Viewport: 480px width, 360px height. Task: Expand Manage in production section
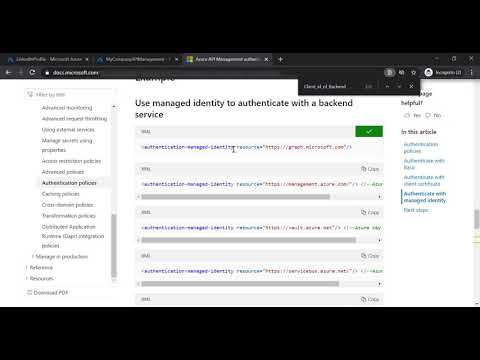click(60, 257)
